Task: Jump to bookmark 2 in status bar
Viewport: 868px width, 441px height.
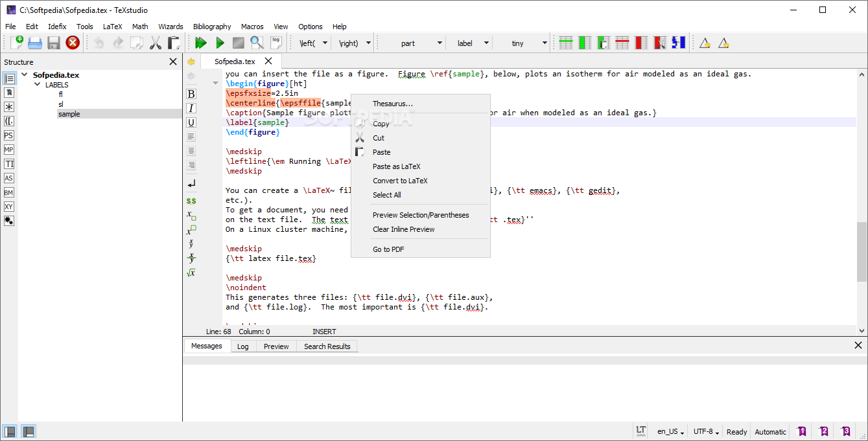Action: (824, 431)
